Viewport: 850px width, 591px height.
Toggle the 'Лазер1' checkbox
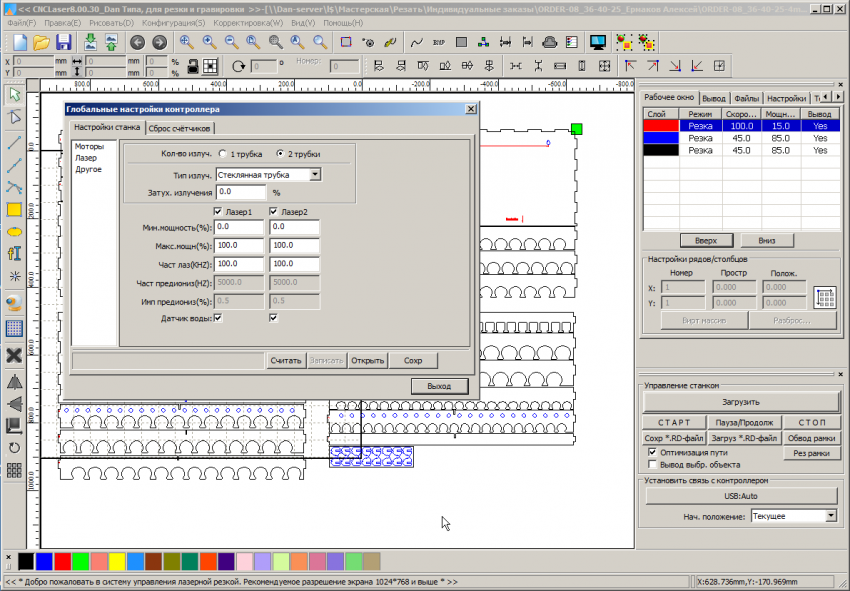(x=219, y=212)
